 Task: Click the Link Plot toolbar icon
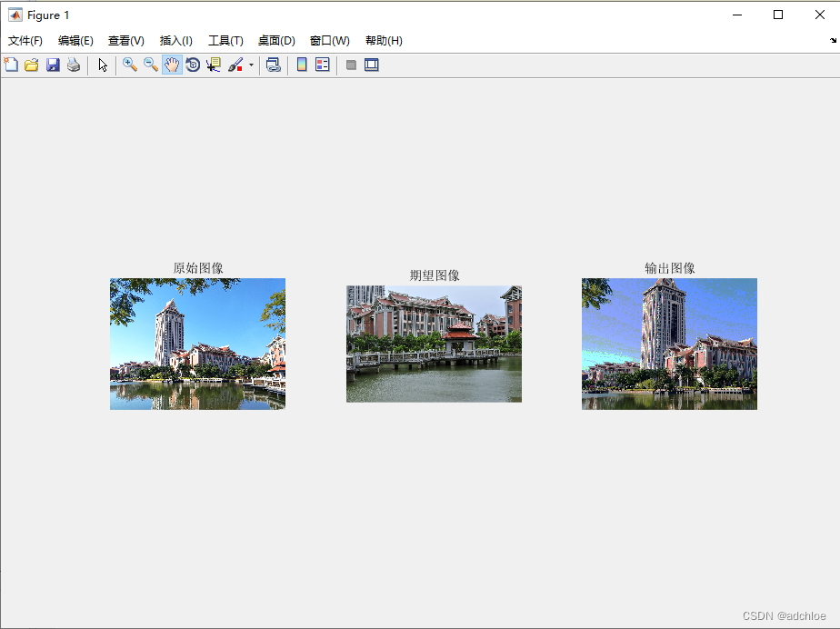(x=274, y=65)
